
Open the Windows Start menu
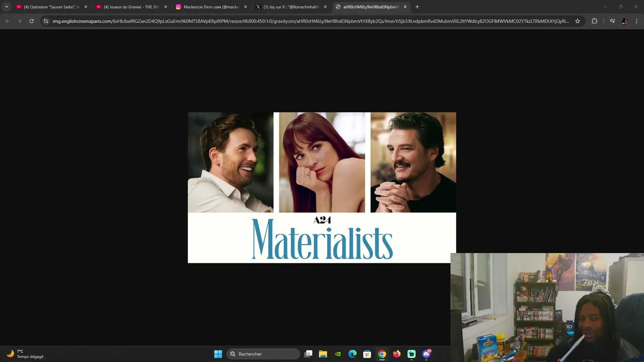click(x=218, y=354)
